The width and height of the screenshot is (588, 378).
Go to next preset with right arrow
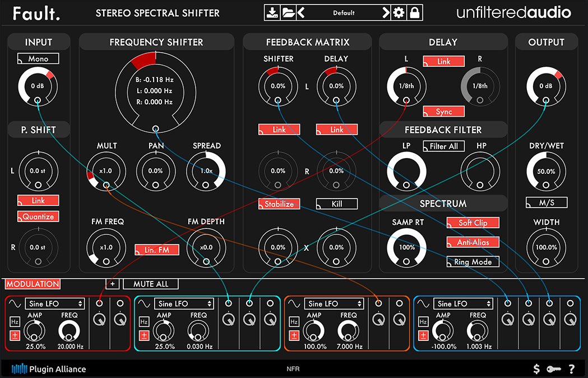(x=386, y=13)
